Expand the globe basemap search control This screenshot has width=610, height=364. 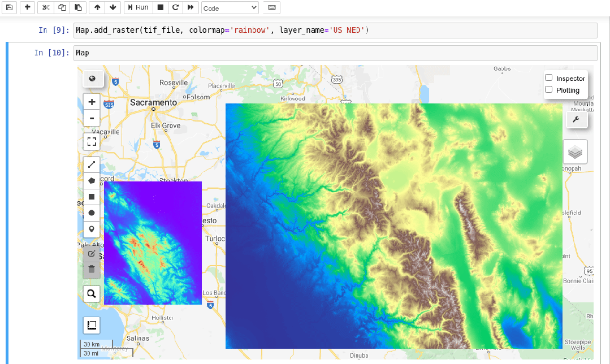(x=93, y=79)
